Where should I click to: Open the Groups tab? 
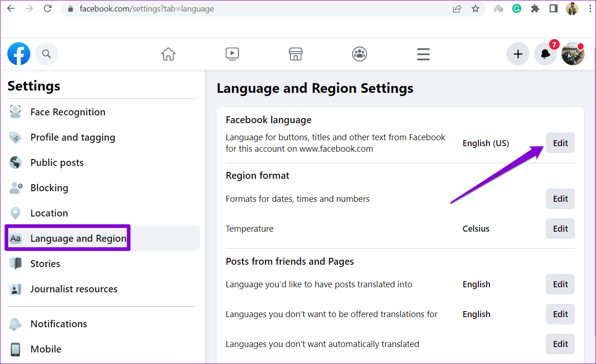tap(359, 54)
